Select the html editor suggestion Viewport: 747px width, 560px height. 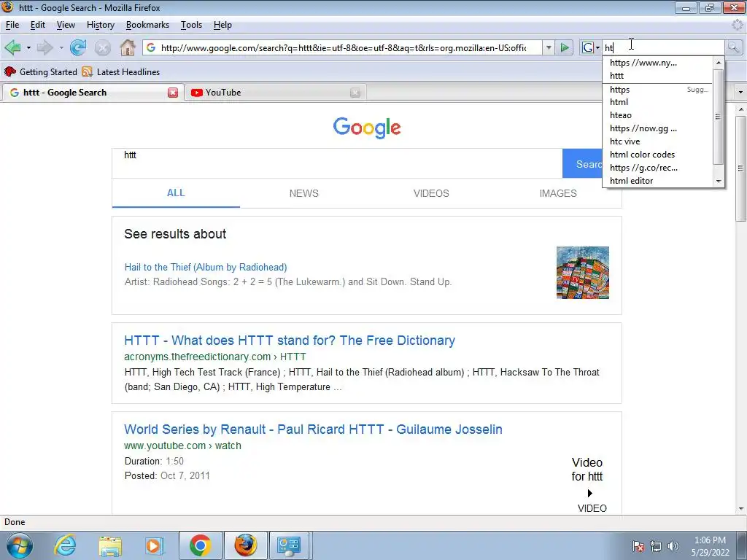click(657, 181)
